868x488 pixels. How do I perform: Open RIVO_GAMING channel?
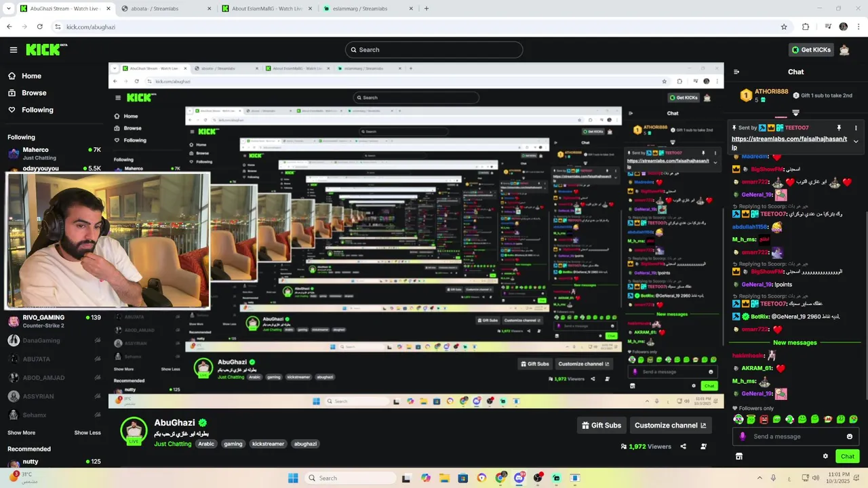[x=54, y=321]
